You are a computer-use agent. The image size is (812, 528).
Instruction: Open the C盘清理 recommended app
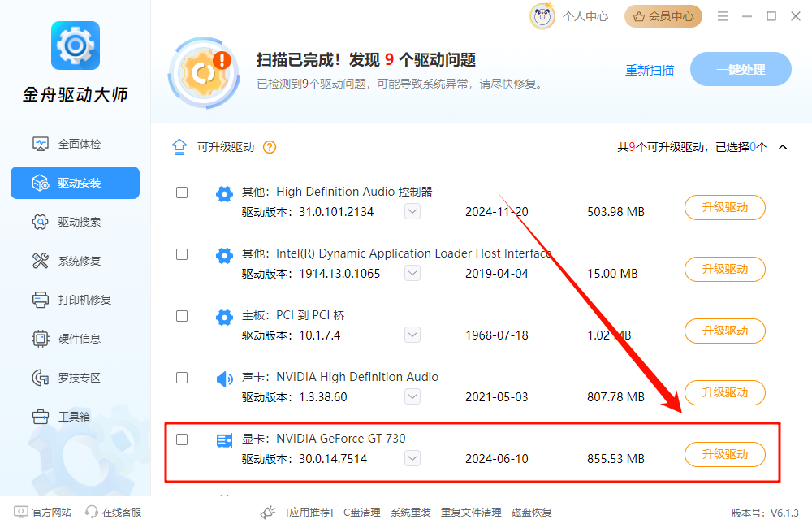[x=362, y=513]
